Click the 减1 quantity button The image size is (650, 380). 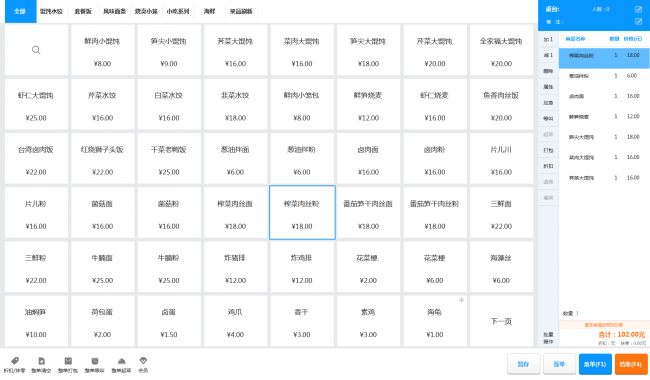point(548,55)
